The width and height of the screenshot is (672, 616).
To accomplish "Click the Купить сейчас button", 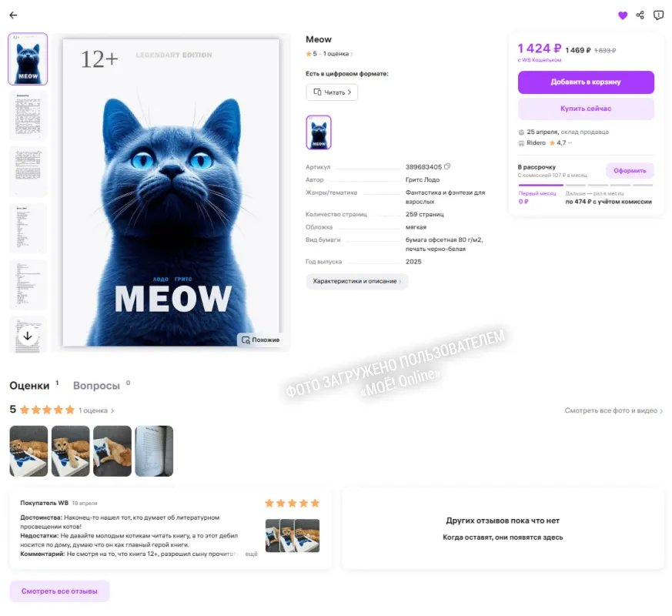I will pyautogui.click(x=586, y=109).
